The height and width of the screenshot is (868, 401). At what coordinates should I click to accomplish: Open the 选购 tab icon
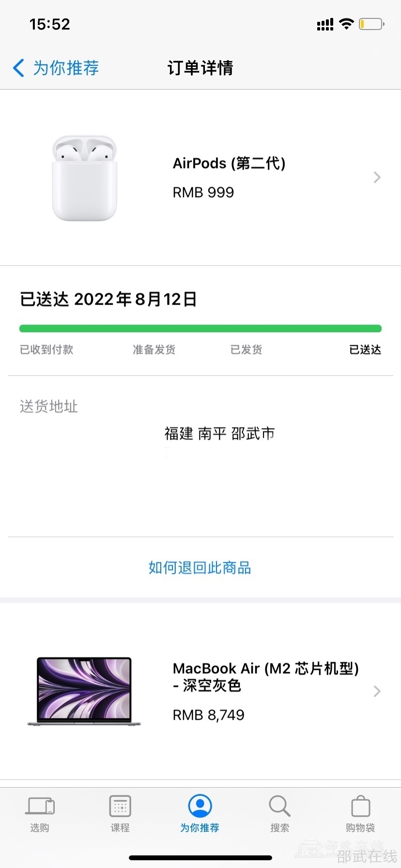39,806
